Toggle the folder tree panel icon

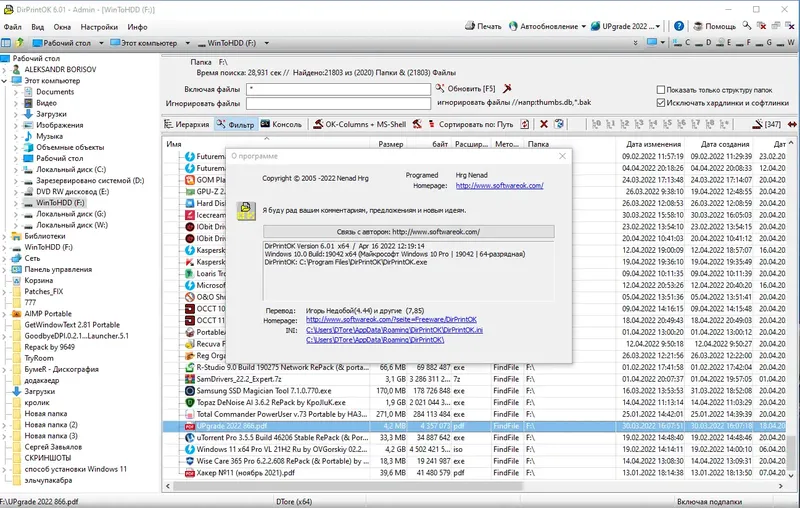pyautogui.click(x=6, y=43)
